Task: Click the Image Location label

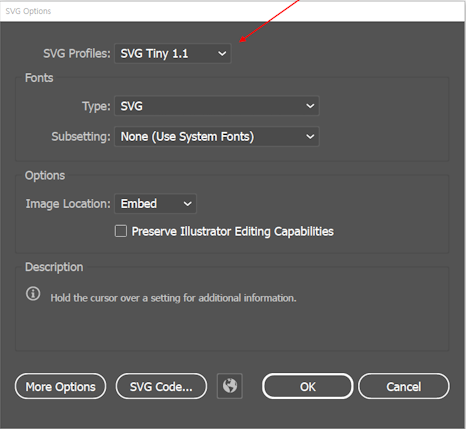Action: point(68,204)
